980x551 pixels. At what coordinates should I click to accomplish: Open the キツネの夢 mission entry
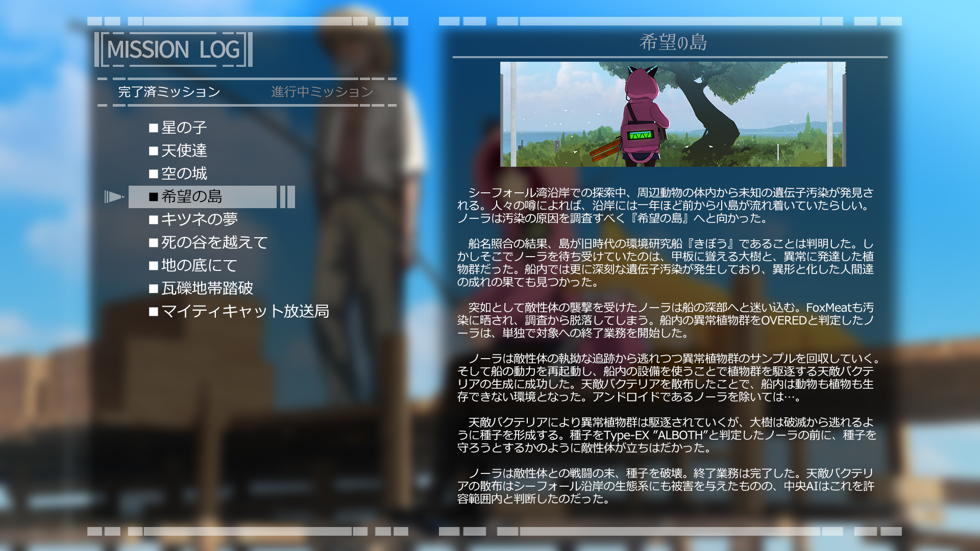point(199,219)
